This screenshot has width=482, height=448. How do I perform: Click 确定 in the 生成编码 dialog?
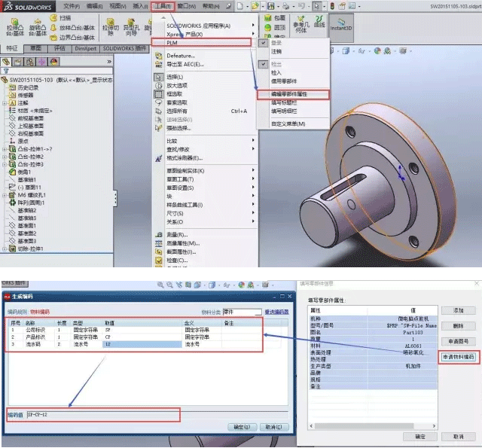coord(242,427)
